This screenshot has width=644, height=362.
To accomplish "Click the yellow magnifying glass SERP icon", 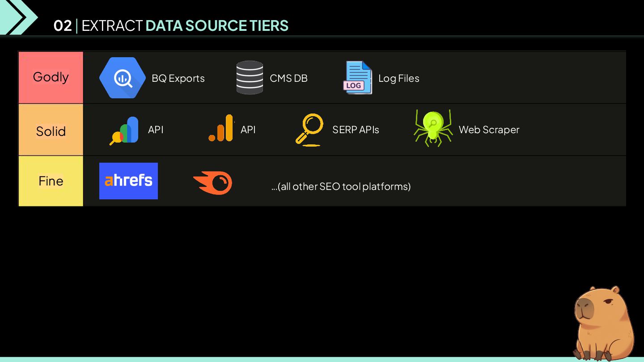I will [x=309, y=129].
